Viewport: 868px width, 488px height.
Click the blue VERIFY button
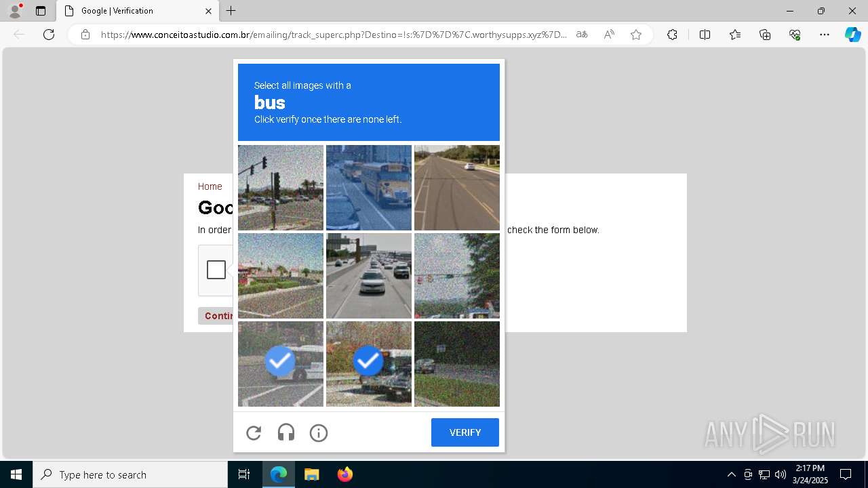(x=465, y=432)
